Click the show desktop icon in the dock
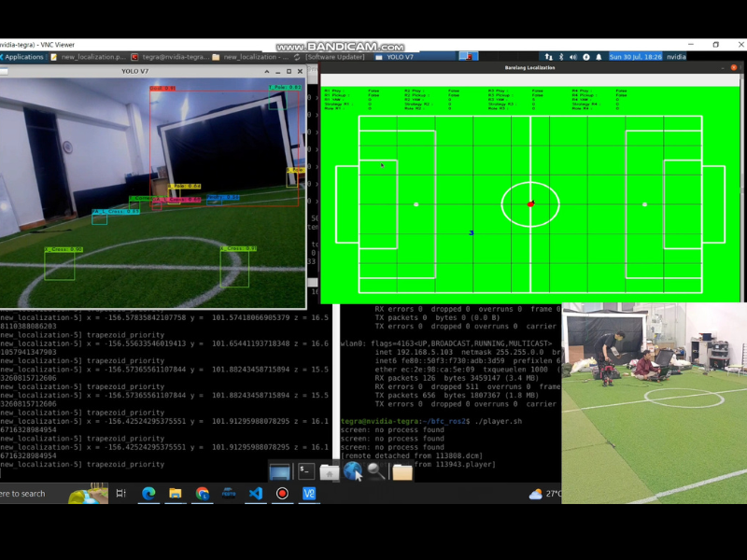The width and height of the screenshot is (747, 560). coord(280,472)
